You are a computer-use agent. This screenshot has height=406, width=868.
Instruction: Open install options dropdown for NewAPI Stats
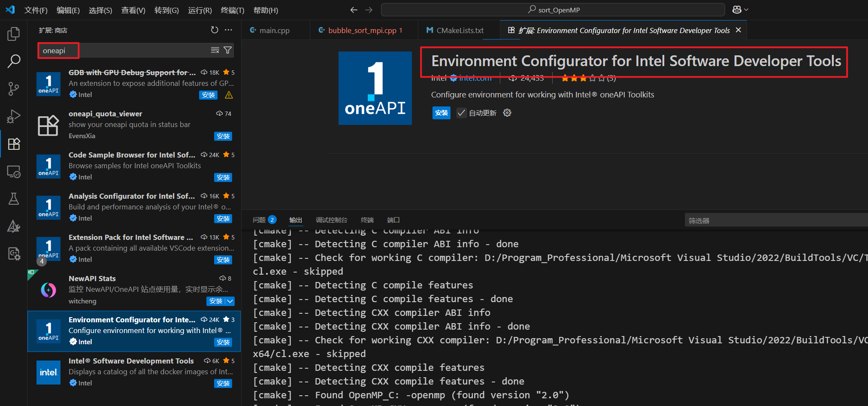[x=230, y=301]
